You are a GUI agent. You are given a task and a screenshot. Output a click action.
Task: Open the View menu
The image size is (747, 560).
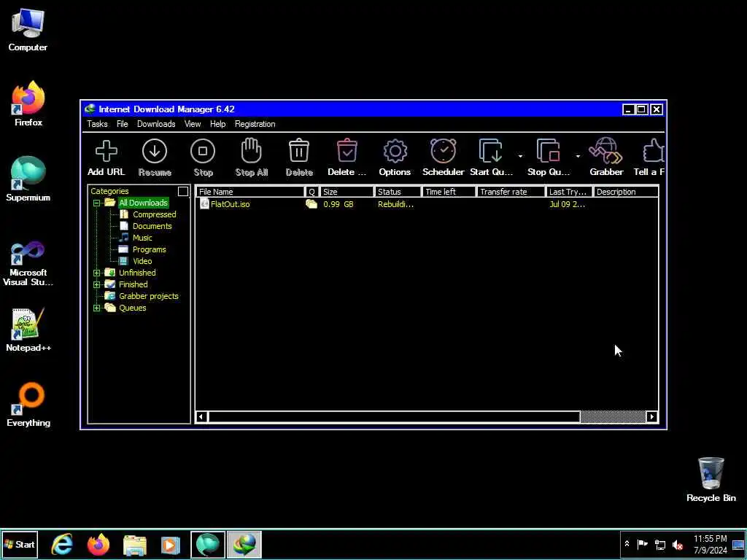[x=193, y=124]
